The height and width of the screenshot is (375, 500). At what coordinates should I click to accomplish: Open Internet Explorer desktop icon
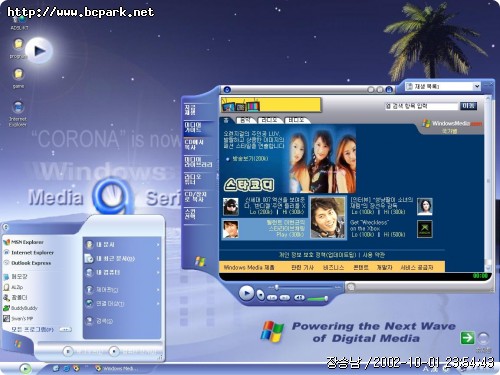tap(18, 114)
